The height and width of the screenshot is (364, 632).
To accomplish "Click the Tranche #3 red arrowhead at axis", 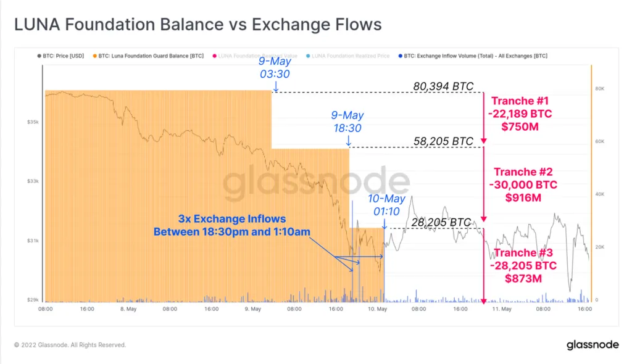I will click(484, 300).
